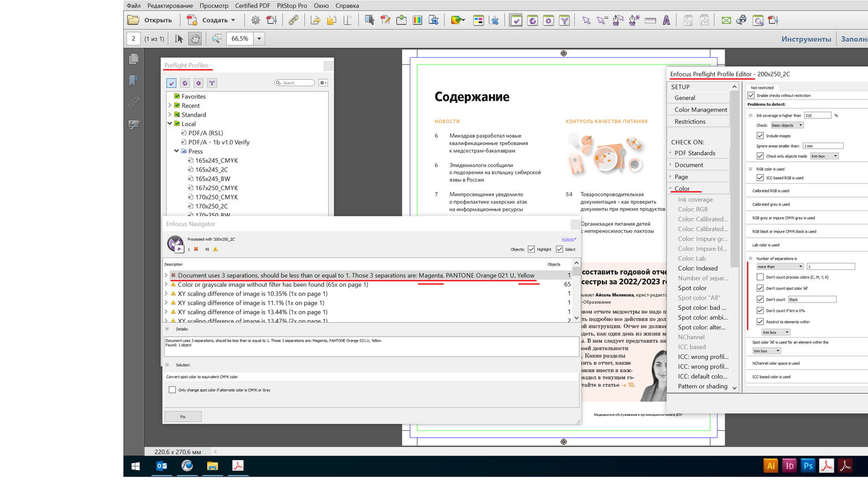Check 'Only change spot color if alternate' option
The image size is (868, 488).
tap(172, 390)
